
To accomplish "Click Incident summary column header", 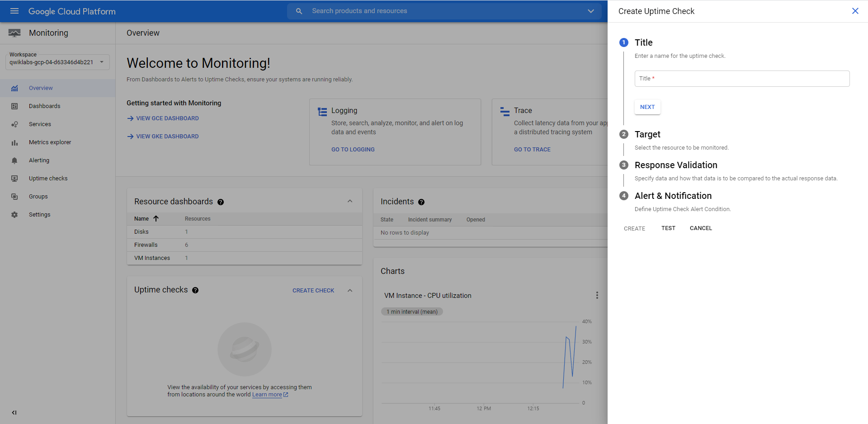I will 430,220.
